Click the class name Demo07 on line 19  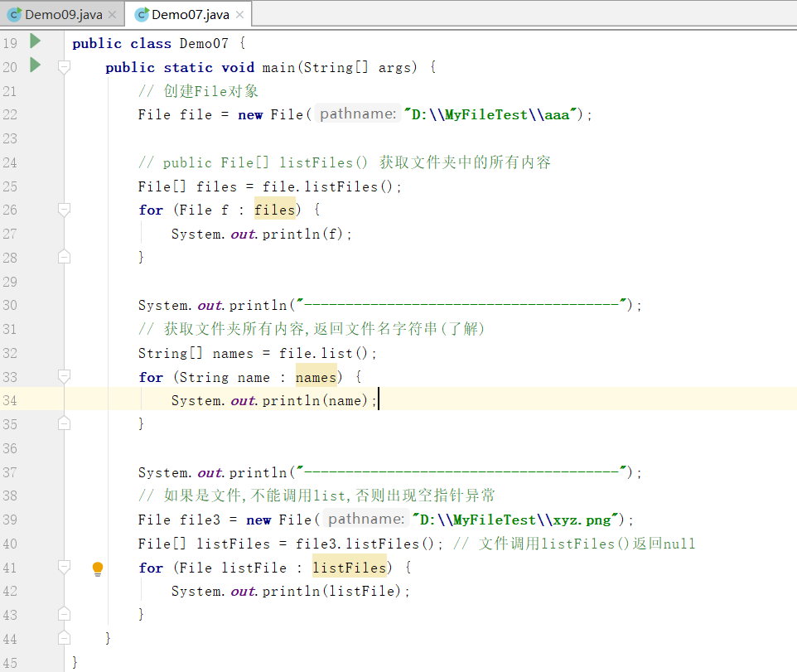(x=204, y=44)
